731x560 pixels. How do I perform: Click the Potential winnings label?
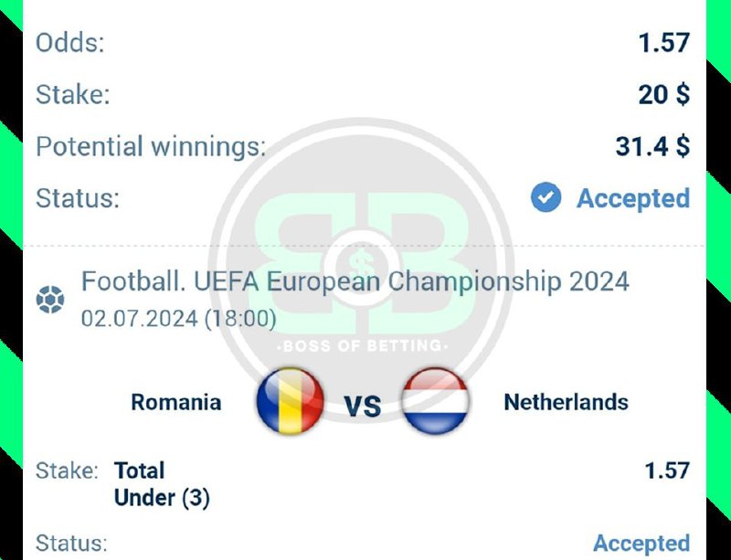(x=151, y=146)
